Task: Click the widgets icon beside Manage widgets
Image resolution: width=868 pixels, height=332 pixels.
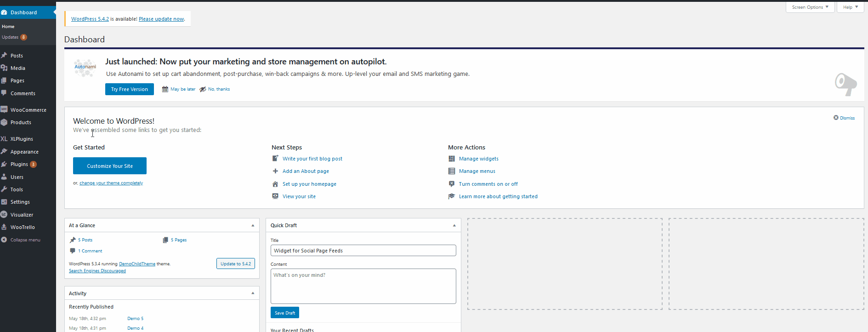Action: [x=452, y=159]
